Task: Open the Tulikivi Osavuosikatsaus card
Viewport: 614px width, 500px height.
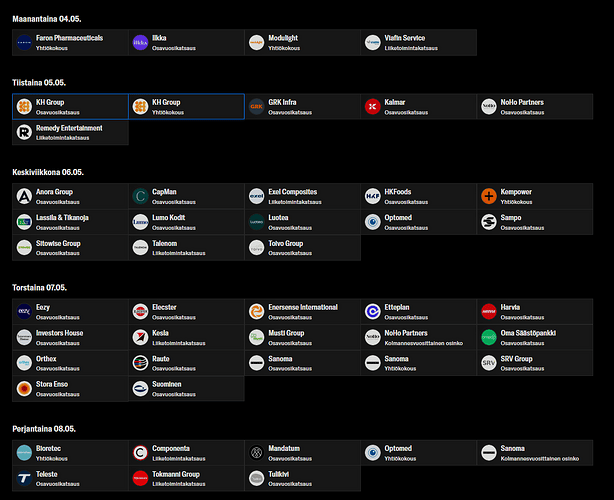Action: click(302, 478)
